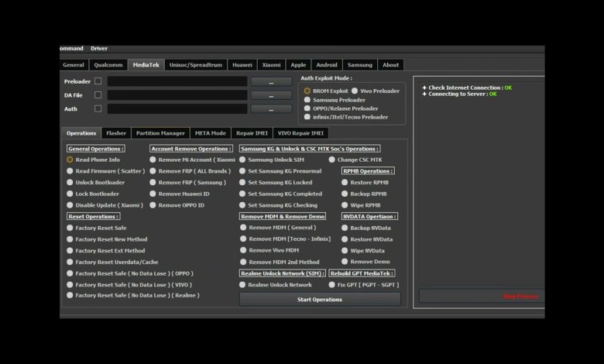Click the DA File browse button
604x364 pixels.
271,95
